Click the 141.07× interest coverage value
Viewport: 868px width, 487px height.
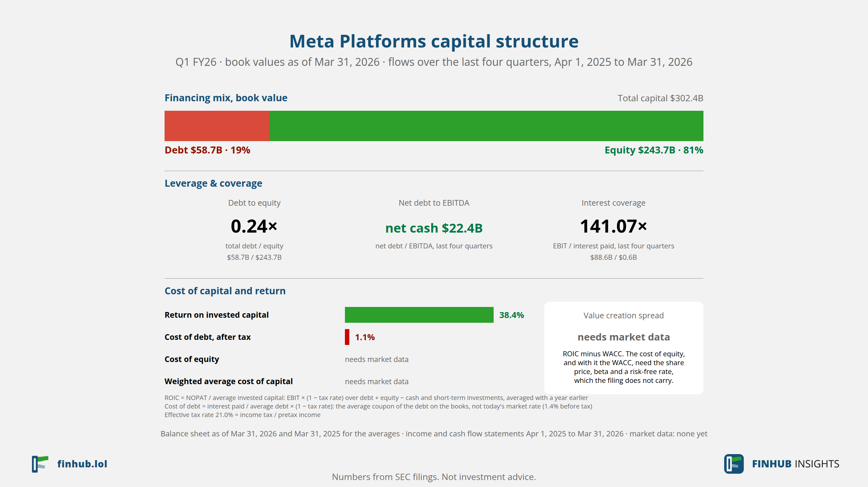[x=613, y=226]
